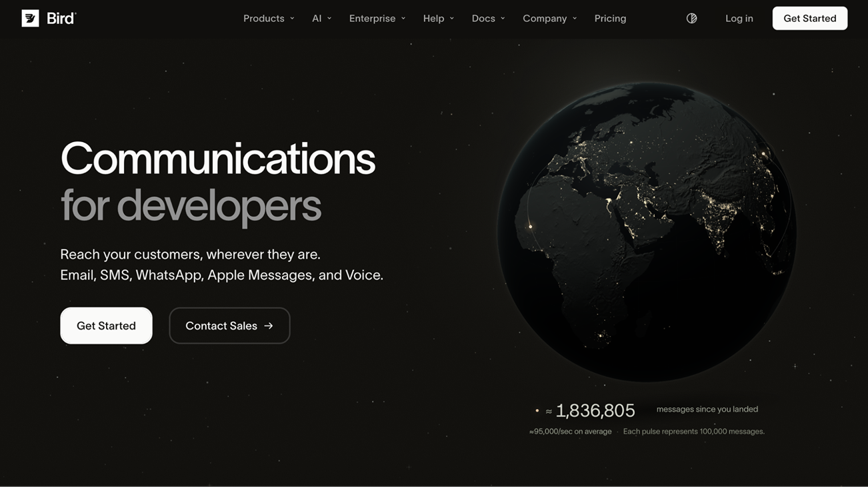
Task: Open the Enterprise menu label
Action: 372,19
